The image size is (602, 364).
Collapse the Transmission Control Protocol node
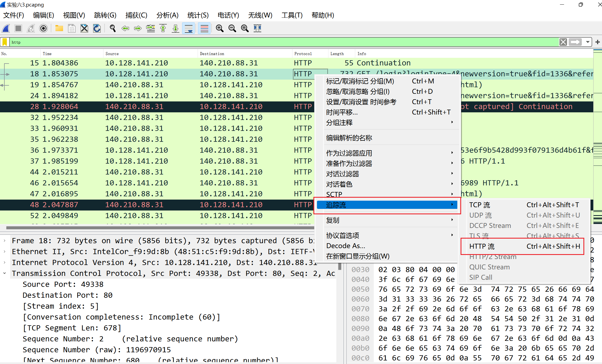pyautogui.click(x=5, y=273)
